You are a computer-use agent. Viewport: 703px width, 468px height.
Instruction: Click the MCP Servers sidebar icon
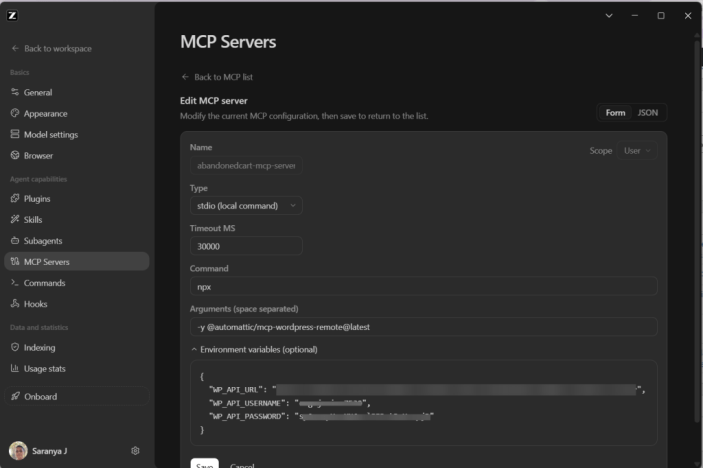pos(15,261)
